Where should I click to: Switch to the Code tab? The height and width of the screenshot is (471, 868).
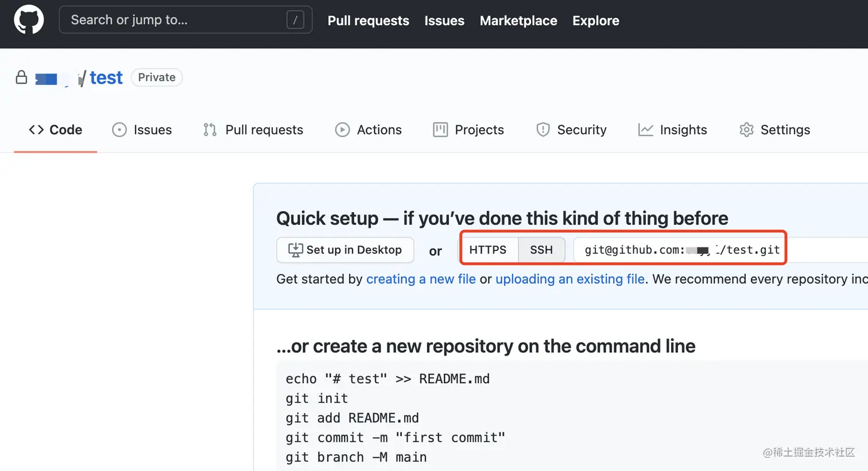tap(55, 130)
